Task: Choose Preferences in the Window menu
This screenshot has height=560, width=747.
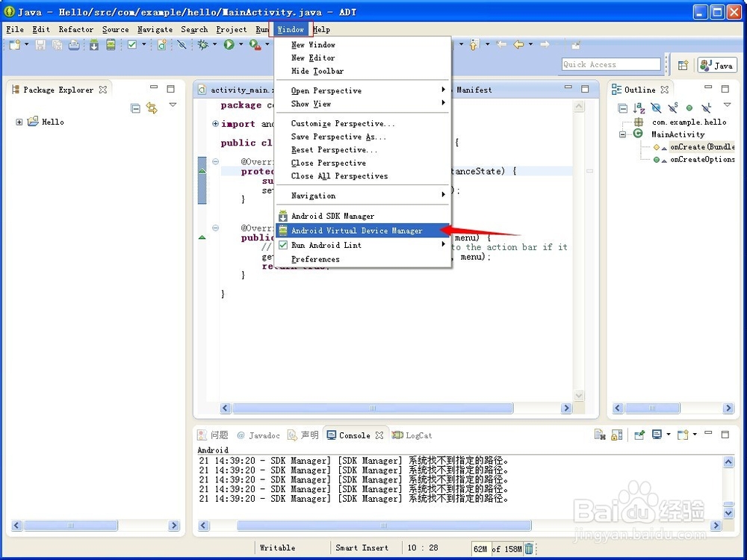Action: [363, 259]
